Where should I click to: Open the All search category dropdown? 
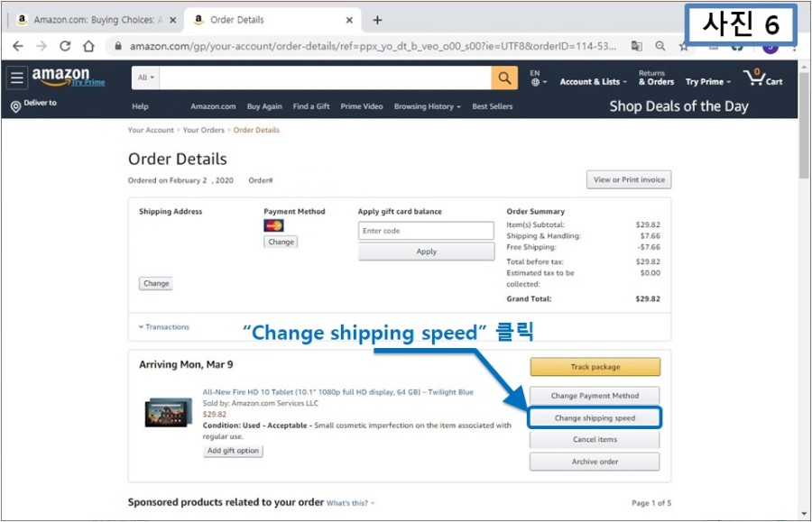[x=145, y=78]
